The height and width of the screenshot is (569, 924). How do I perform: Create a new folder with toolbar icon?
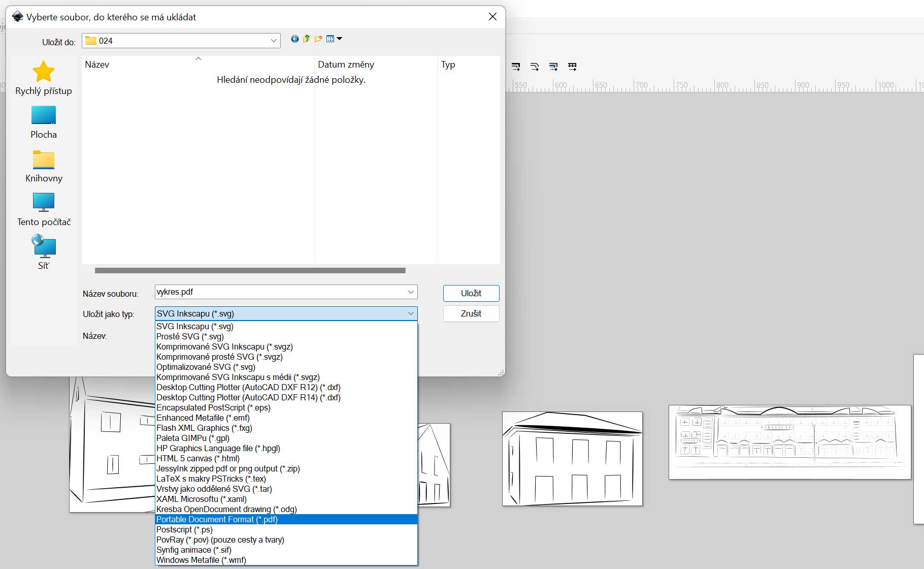click(x=318, y=39)
